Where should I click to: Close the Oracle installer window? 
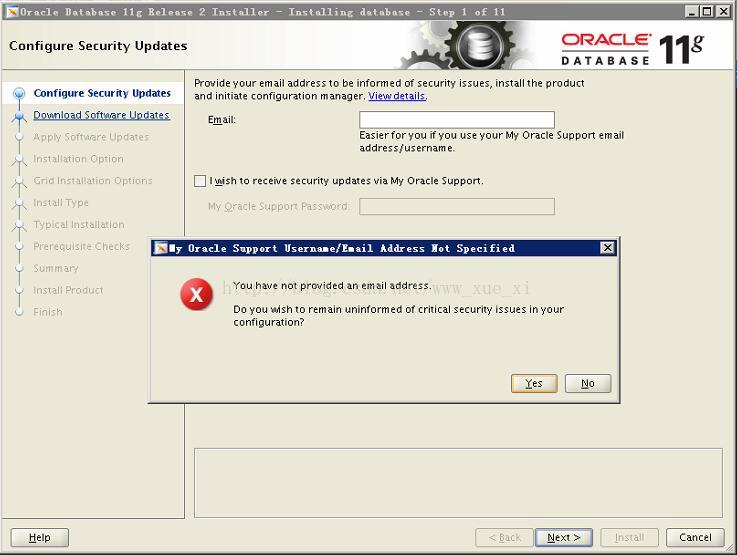click(x=723, y=11)
